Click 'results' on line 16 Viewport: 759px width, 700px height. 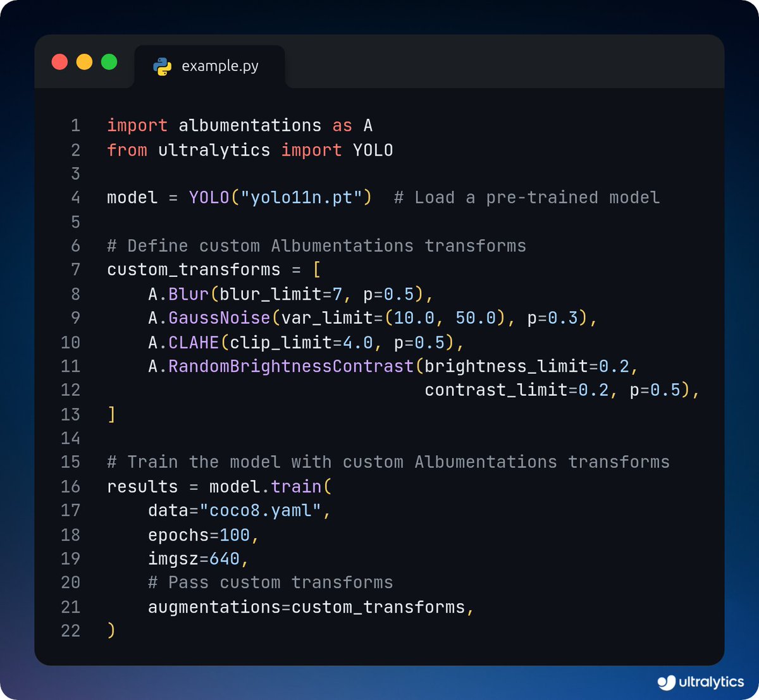142,486
